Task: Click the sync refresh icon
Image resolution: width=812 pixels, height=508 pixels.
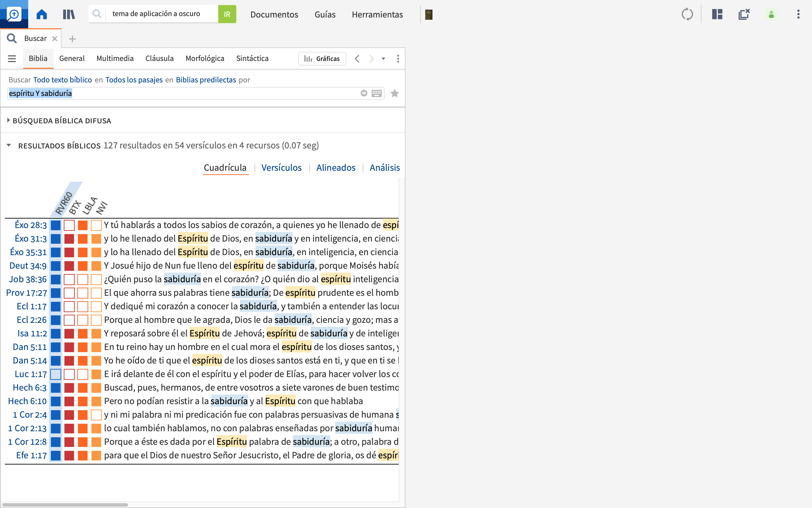Action: click(687, 14)
